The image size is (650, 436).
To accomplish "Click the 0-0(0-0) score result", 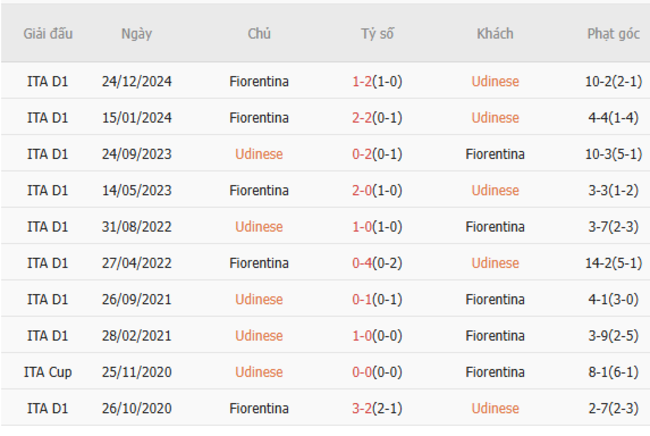I will [x=377, y=372].
